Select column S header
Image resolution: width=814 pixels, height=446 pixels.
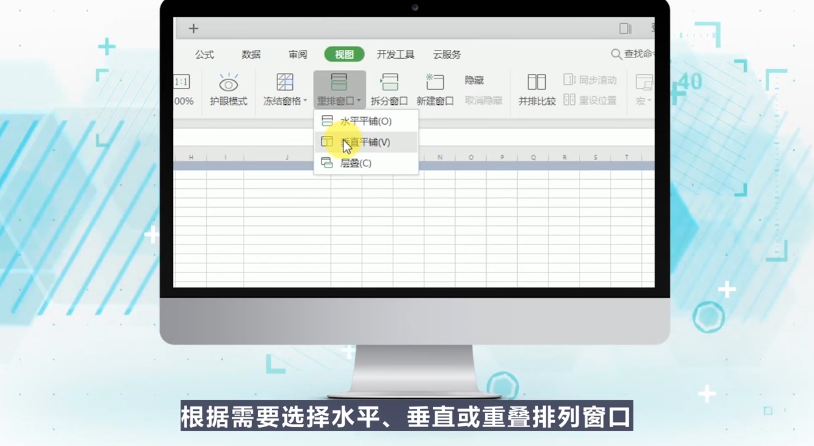coord(595,157)
